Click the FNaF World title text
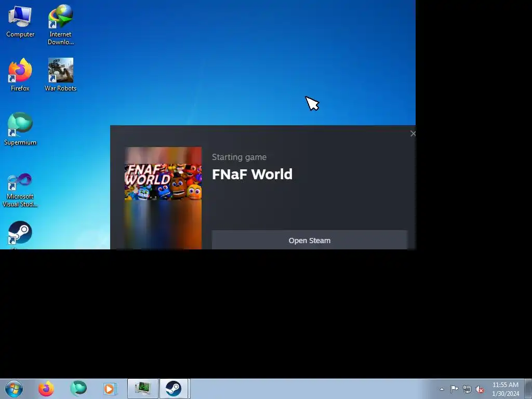Viewport: 532px width, 399px height. (252, 174)
